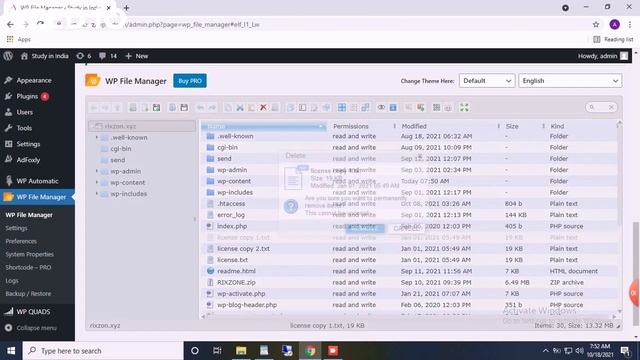
Task: Click the red X delete toolbar icon
Action: [x=263, y=108]
